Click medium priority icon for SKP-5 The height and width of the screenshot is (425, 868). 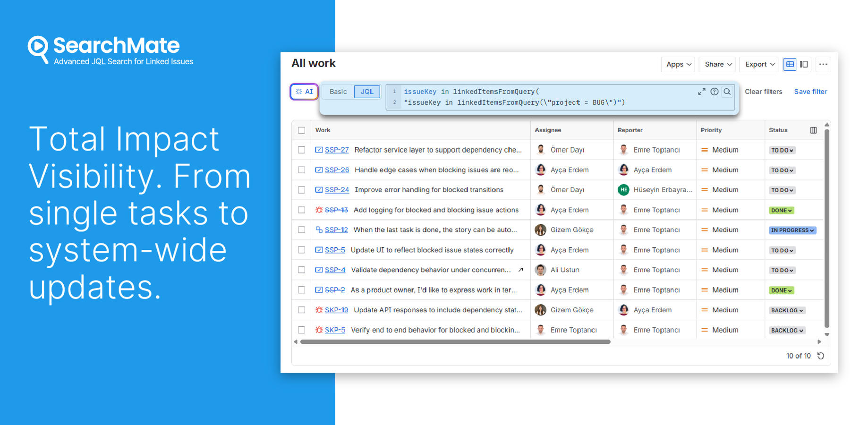pos(705,330)
